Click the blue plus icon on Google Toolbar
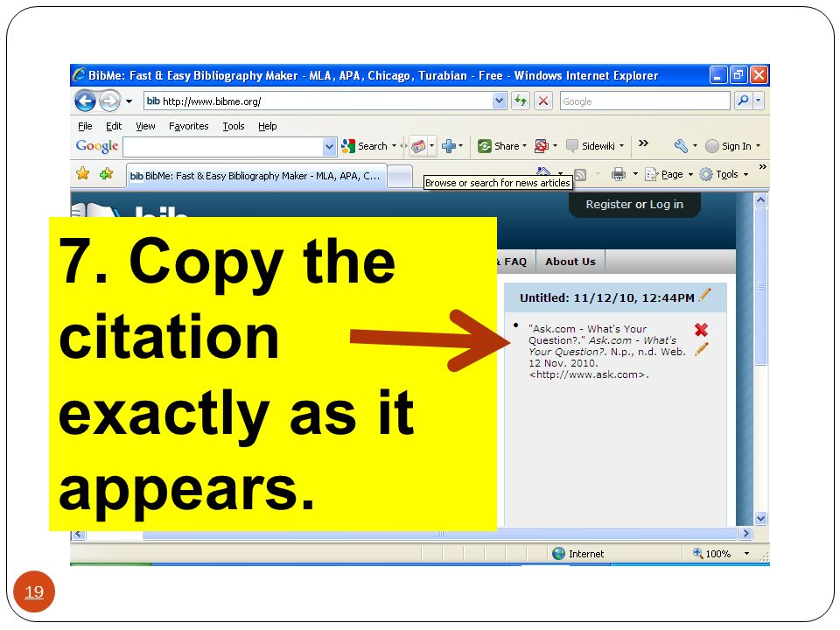 click(x=448, y=146)
